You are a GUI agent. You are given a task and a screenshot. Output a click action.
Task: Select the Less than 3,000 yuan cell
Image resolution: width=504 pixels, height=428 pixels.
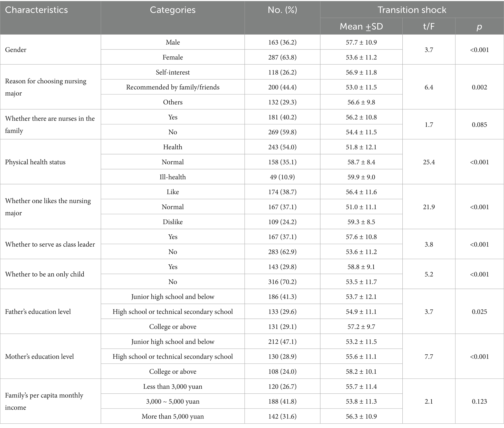coord(173,387)
